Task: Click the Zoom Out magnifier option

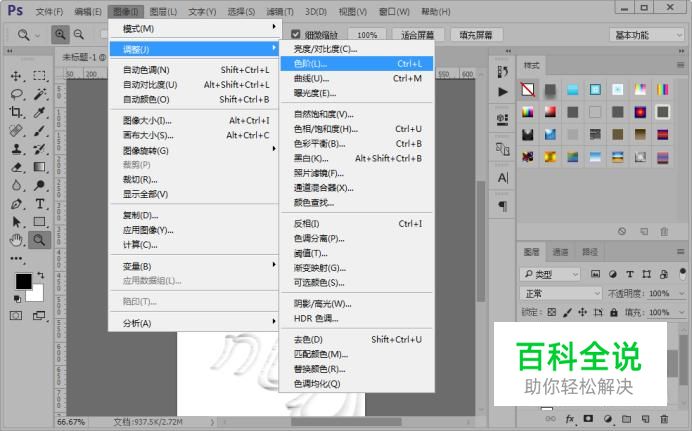Action: (79, 34)
